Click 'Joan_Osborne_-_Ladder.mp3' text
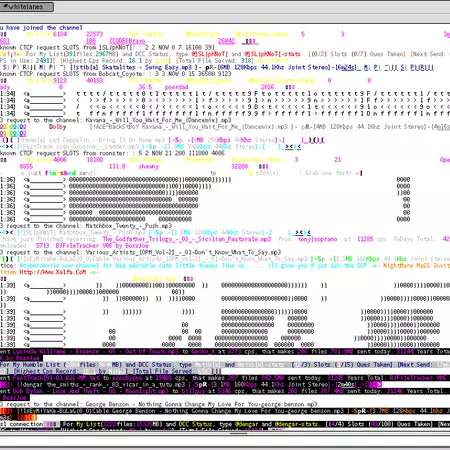Screen dimensions: 450x450 point(98,147)
